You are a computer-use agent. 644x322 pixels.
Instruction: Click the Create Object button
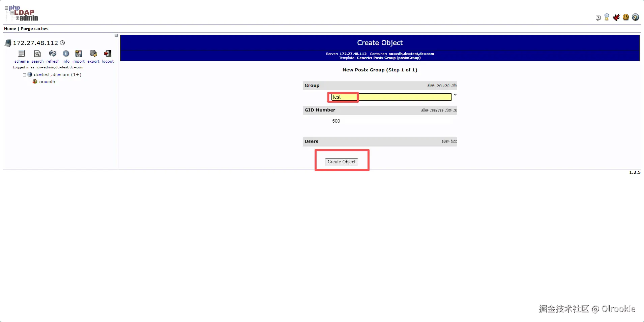click(341, 162)
